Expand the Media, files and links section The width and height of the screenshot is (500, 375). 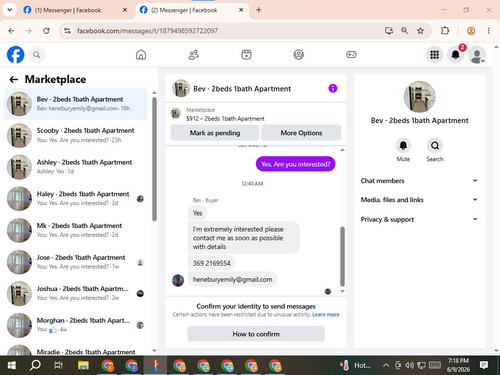pos(419,200)
